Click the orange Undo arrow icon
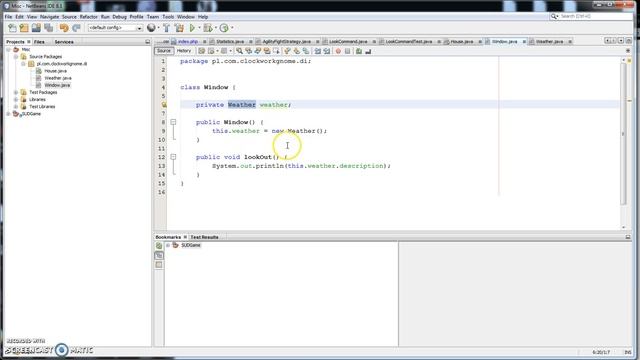The width and height of the screenshot is (640, 360). click(x=64, y=28)
